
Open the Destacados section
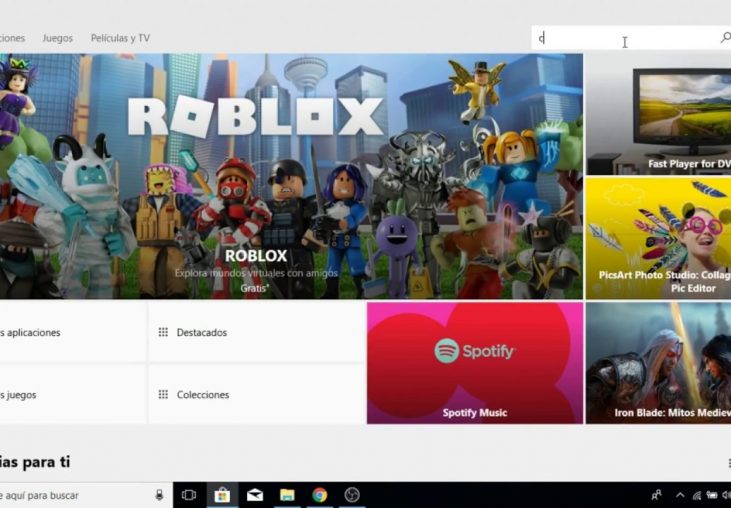point(256,332)
